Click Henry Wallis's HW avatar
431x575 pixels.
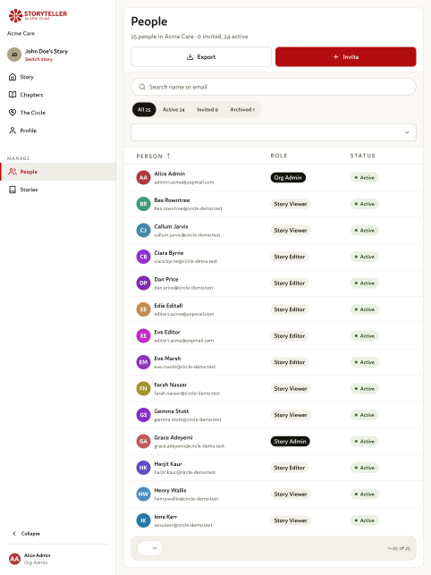[x=143, y=494]
